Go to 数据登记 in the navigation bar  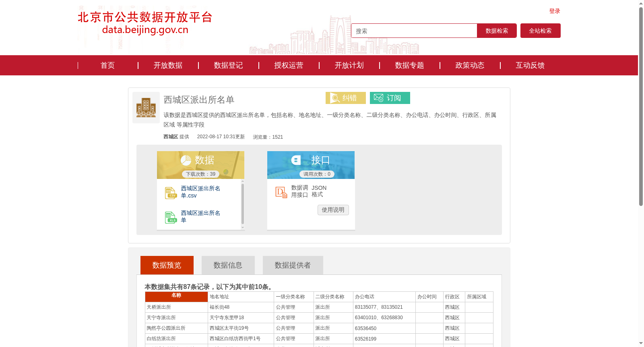228,65
